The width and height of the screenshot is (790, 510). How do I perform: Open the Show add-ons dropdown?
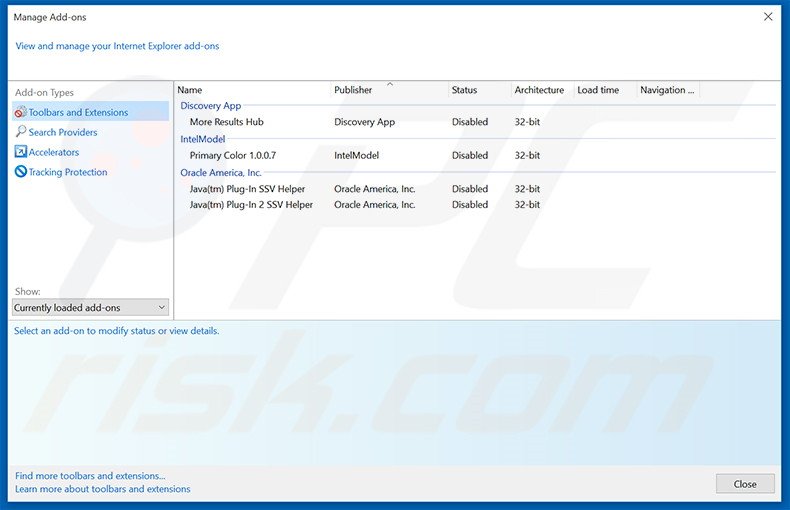coord(90,308)
